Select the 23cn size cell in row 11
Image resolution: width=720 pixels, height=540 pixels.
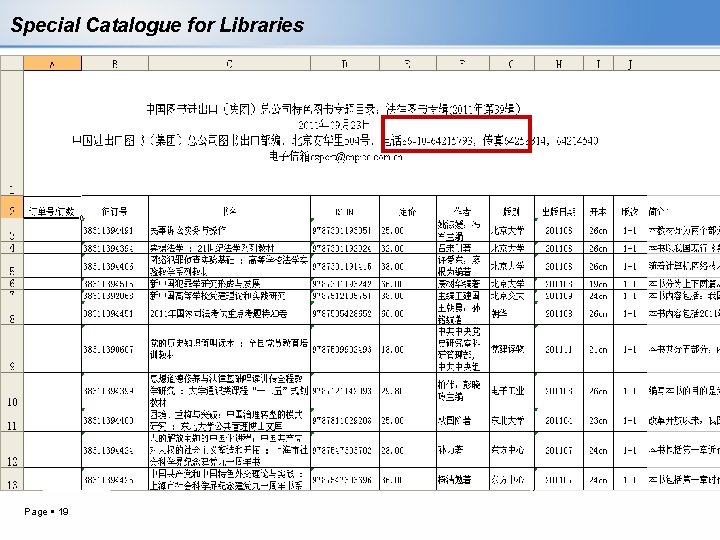[x=598, y=420]
